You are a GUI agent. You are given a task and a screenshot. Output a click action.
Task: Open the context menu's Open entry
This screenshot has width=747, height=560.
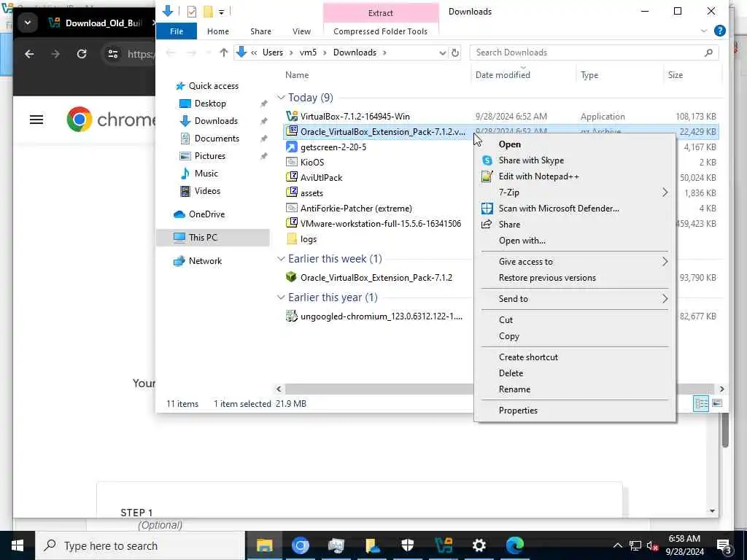pyautogui.click(x=509, y=144)
